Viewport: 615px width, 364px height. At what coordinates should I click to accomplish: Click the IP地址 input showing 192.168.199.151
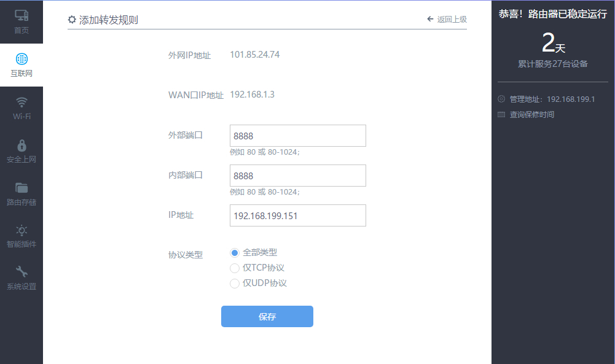(x=297, y=215)
